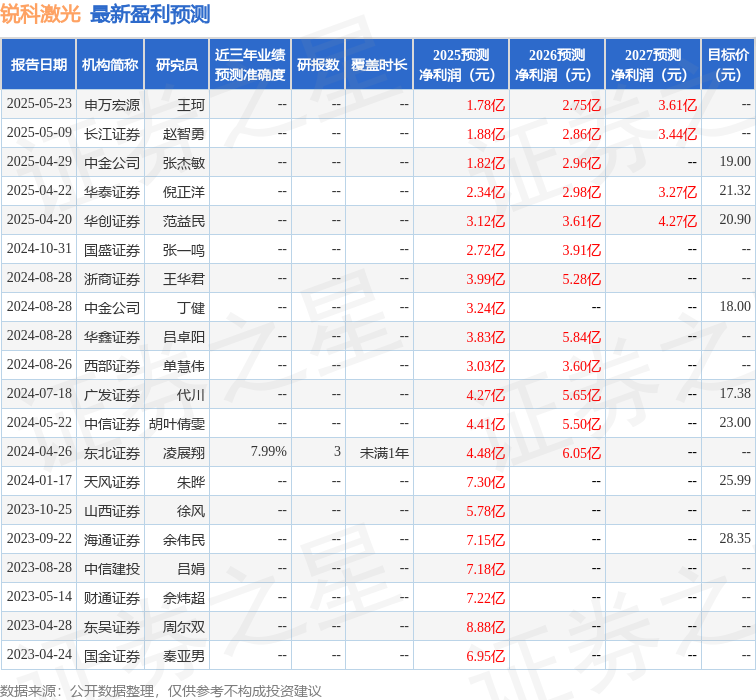Click the 2025预测净利润 column header
This screenshot has height=700, width=756.
click(461, 65)
